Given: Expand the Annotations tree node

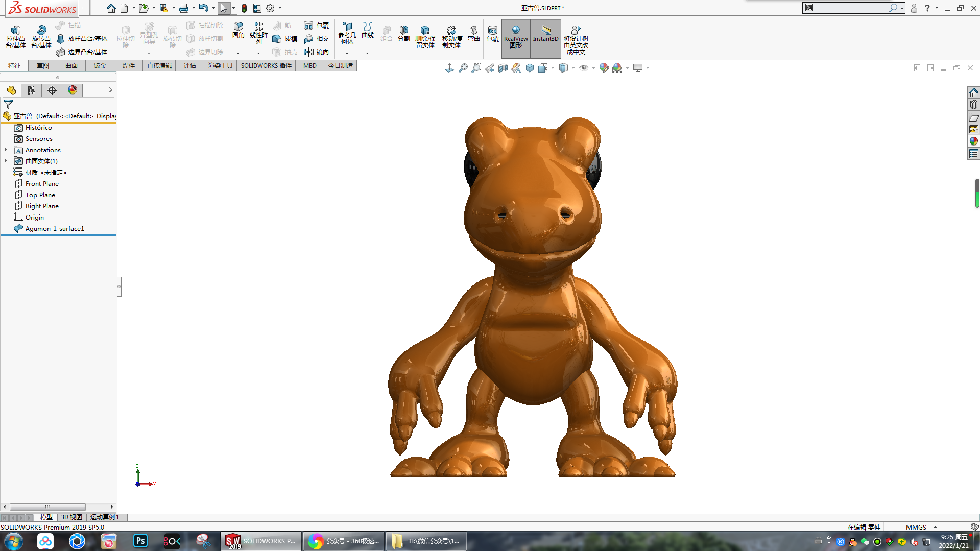Looking at the screenshot, I should click(x=6, y=150).
